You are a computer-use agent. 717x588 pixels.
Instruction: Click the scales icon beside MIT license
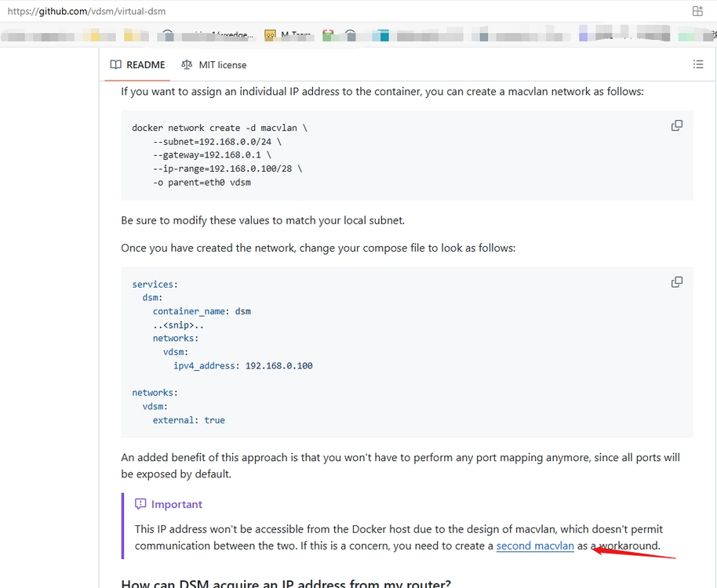click(x=187, y=65)
